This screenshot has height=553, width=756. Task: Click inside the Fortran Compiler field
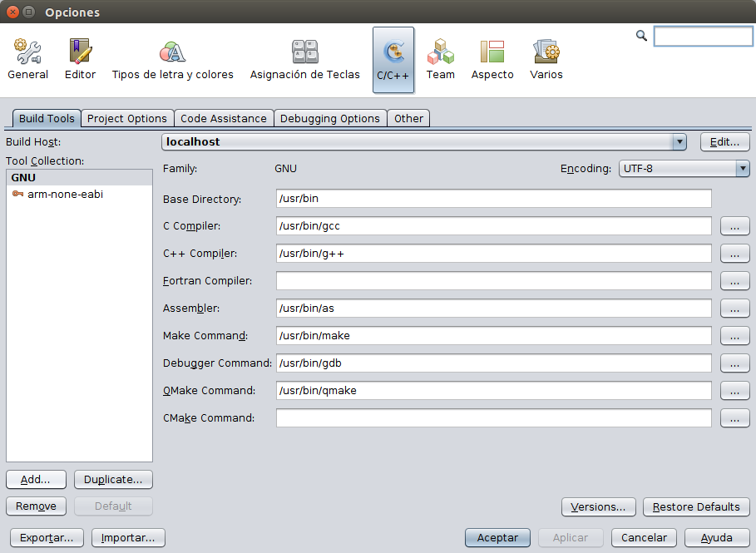(x=493, y=280)
